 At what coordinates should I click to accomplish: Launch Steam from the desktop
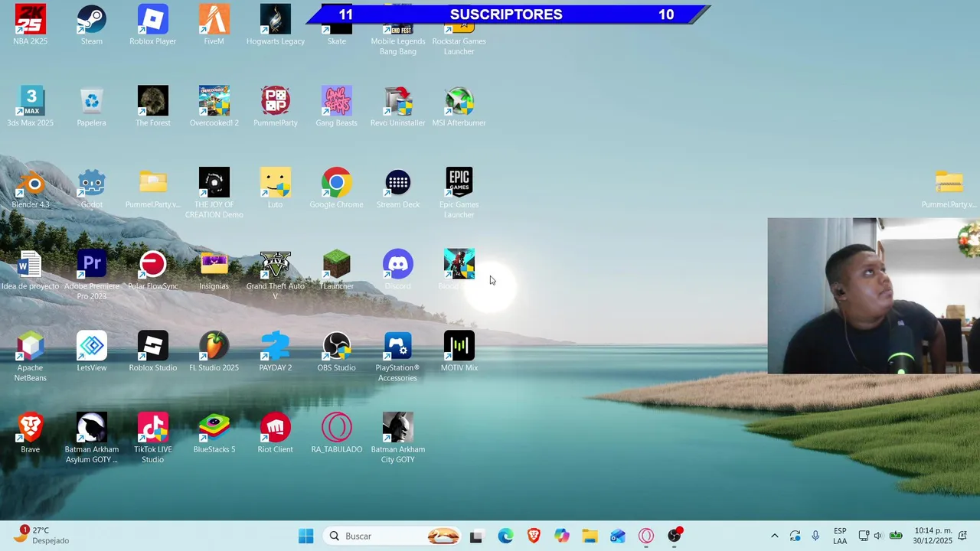92,21
